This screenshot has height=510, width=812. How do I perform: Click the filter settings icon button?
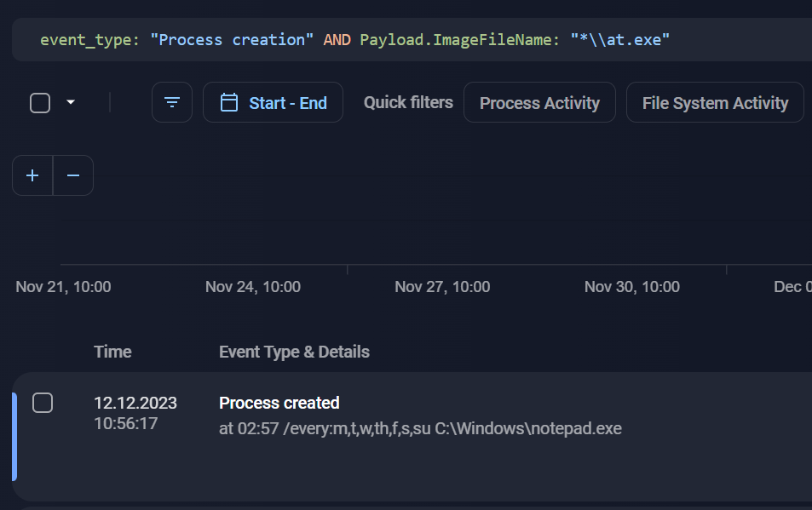click(172, 102)
